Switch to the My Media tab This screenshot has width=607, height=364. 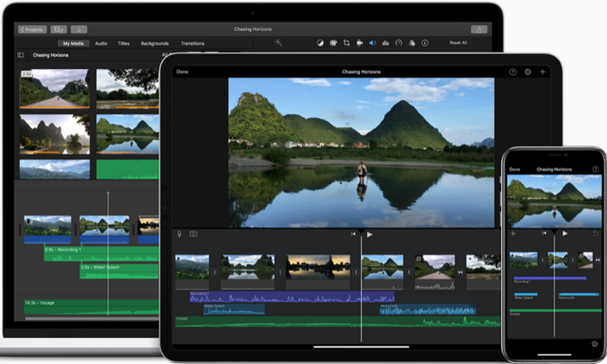[x=73, y=43]
